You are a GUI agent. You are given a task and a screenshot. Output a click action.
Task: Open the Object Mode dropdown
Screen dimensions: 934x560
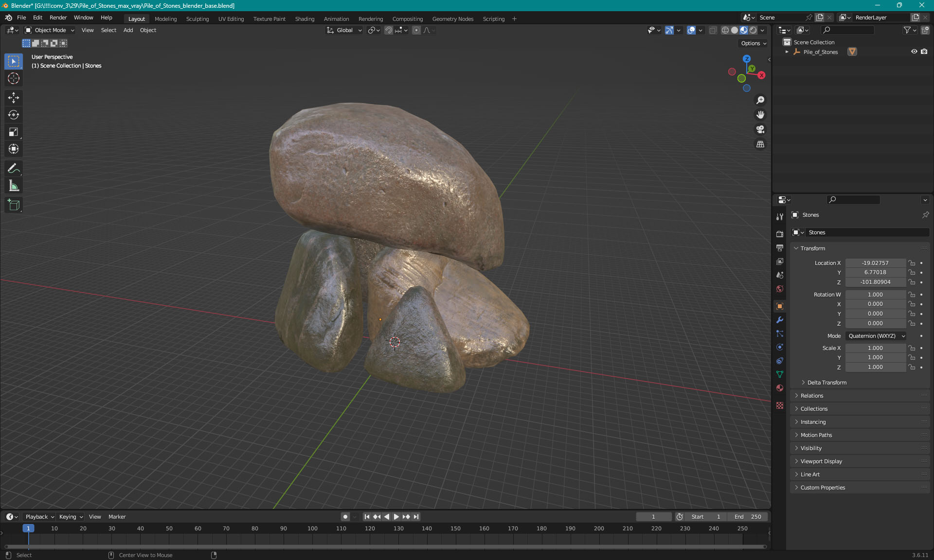(50, 30)
